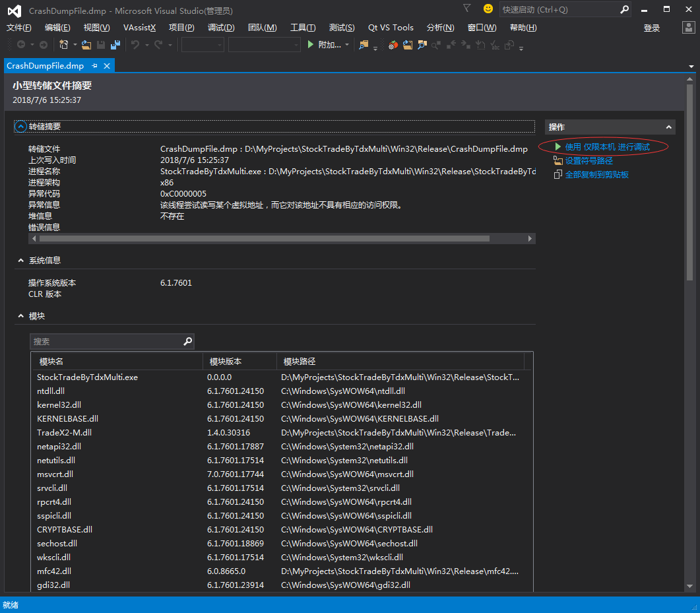
Task: Collapse the 系统信息 section
Action: pos(20,260)
